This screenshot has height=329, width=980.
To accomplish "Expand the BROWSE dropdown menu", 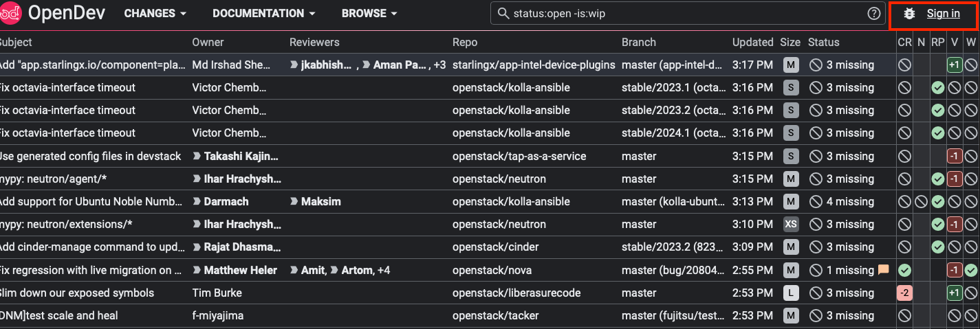I will point(369,14).
